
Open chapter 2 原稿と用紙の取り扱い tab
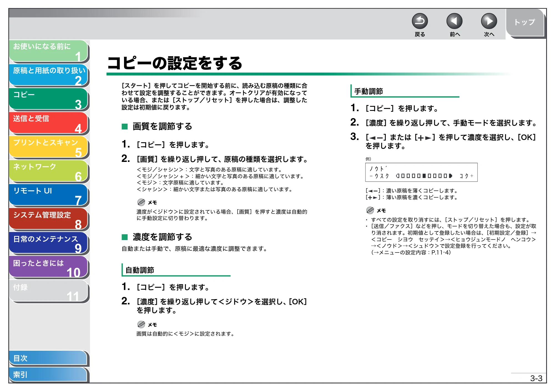click(x=49, y=75)
